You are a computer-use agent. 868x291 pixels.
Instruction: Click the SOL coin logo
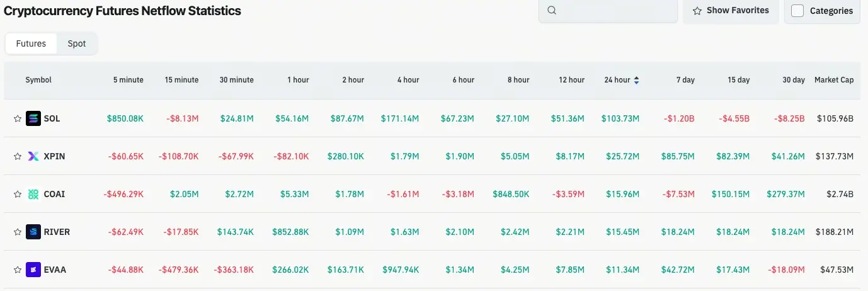[x=33, y=118]
